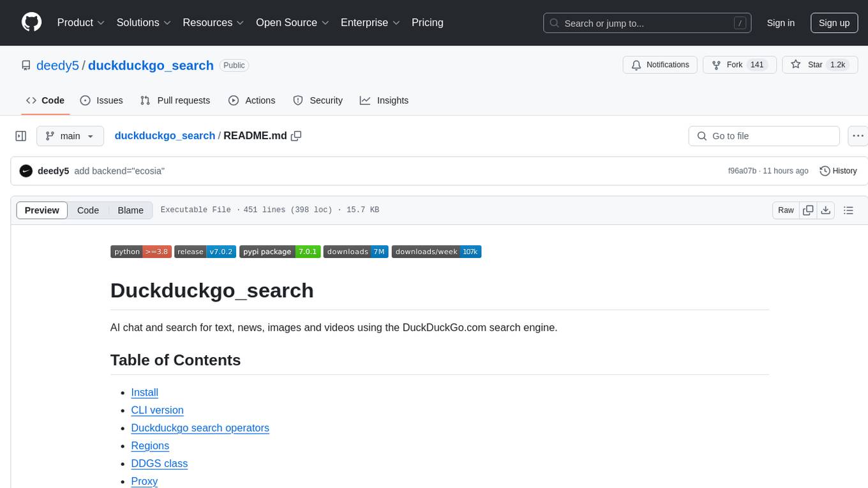Image resolution: width=868 pixels, height=488 pixels.
Task: Switch to the Issues tab
Action: click(101, 100)
